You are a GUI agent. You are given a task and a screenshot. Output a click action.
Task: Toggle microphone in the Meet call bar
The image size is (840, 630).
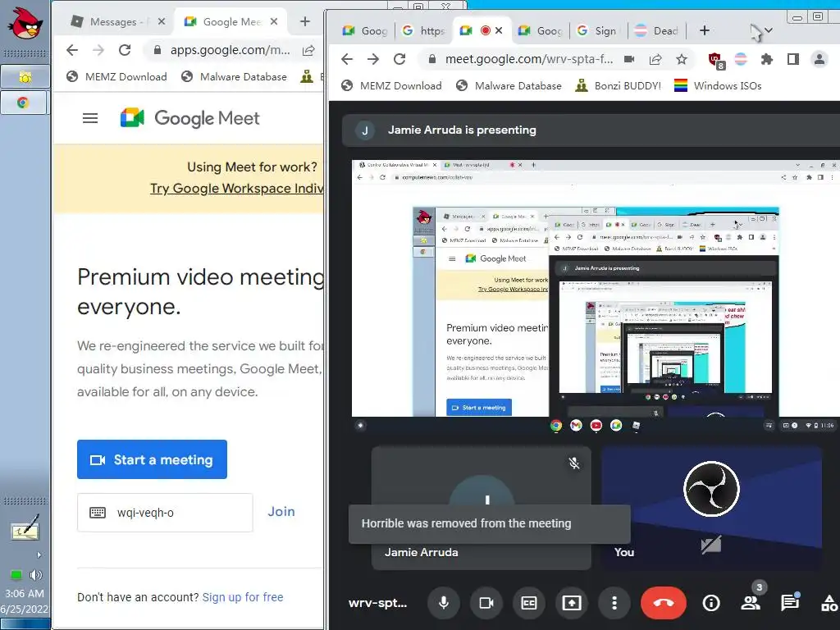point(444,603)
